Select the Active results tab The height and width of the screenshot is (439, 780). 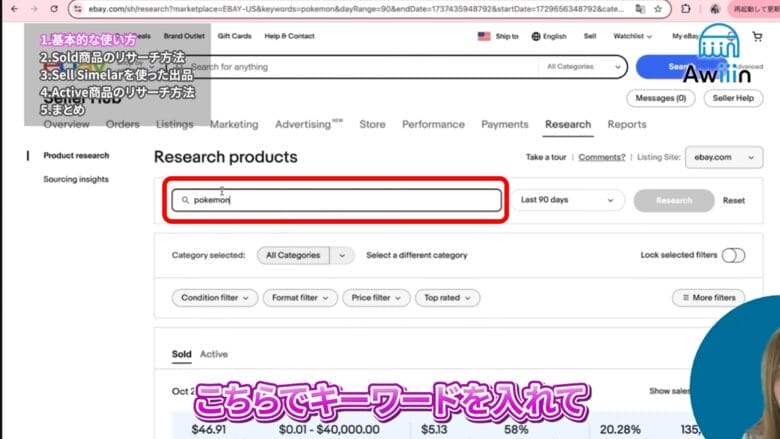click(214, 354)
